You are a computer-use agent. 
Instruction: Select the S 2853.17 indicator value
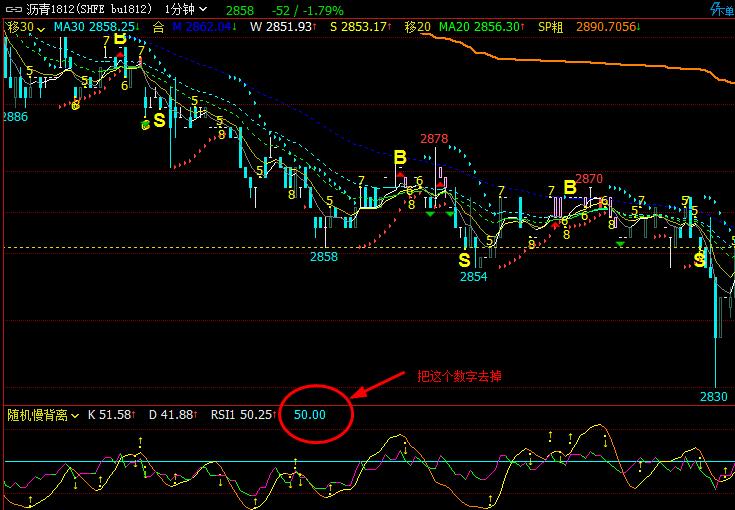point(359,27)
